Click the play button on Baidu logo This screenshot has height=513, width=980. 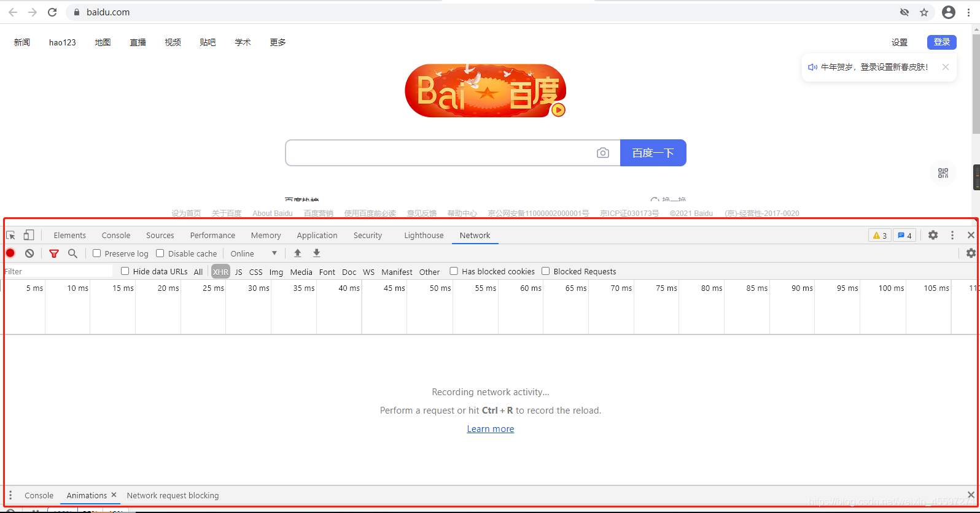pos(558,110)
